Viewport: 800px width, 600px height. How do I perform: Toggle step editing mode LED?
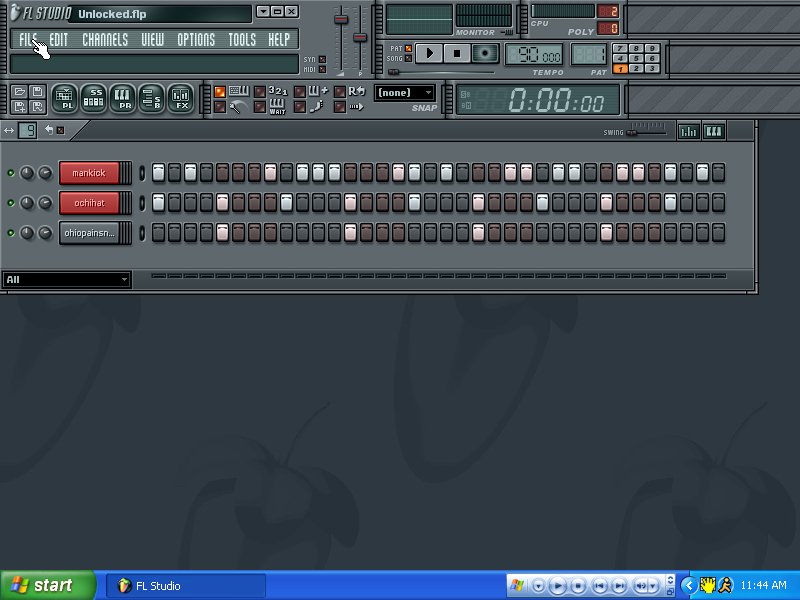point(300,107)
